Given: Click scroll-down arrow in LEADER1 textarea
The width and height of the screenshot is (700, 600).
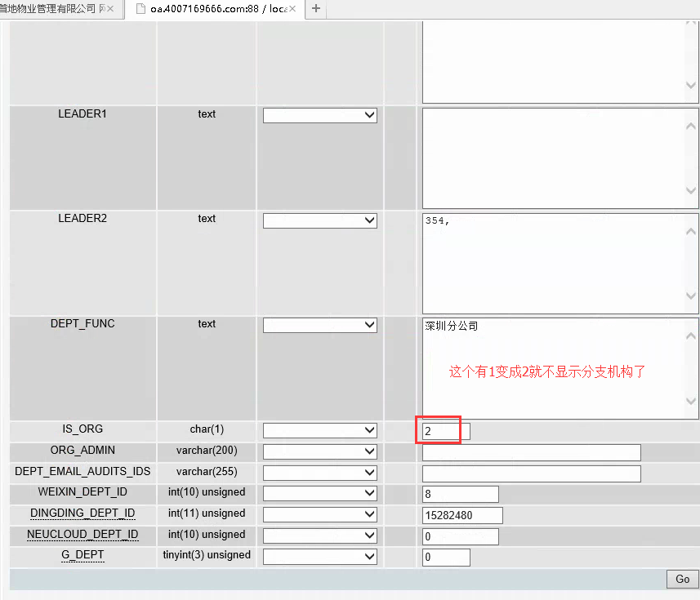Looking at the screenshot, I should (x=691, y=190).
